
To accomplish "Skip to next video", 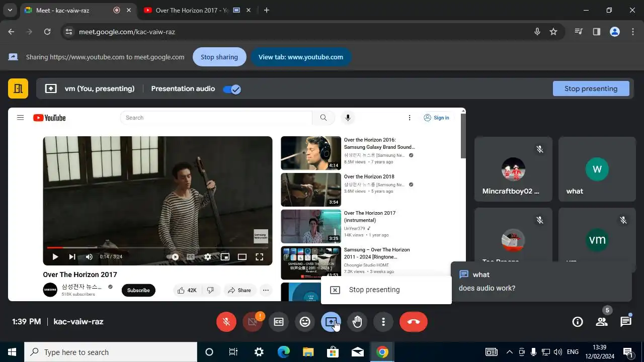I will click(x=72, y=257).
